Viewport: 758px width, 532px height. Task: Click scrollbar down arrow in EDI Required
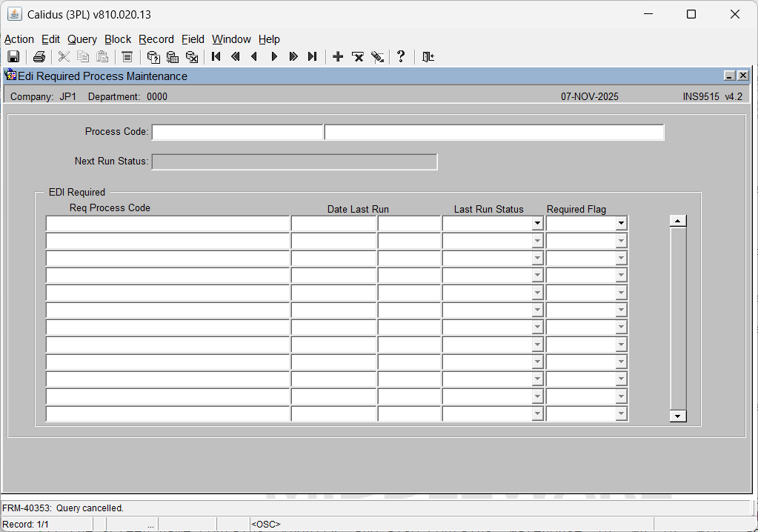pyautogui.click(x=678, y=416)
